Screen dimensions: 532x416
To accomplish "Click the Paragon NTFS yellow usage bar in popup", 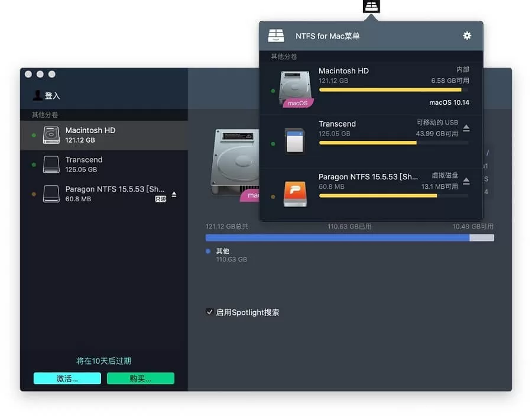I will 394,196.
